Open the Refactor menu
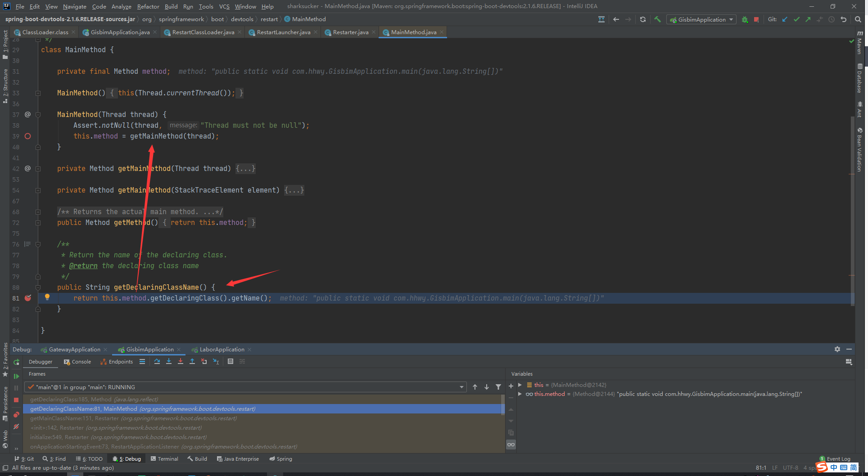The height and width of the screenshot is (476, 868). click(148, 6)
